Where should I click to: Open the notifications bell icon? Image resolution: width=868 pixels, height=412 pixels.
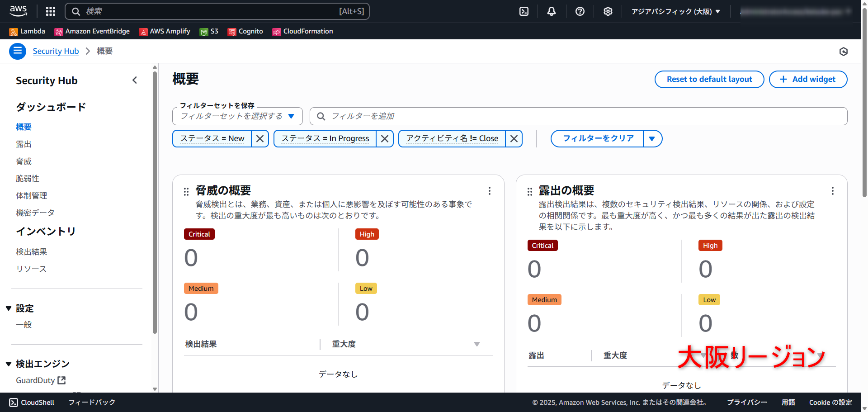point(552,11)
